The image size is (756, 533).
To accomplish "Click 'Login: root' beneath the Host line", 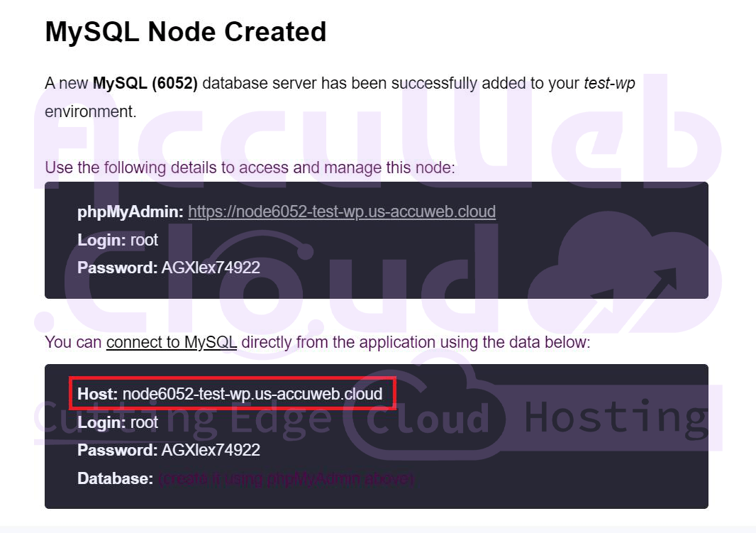I will [118, 422].
